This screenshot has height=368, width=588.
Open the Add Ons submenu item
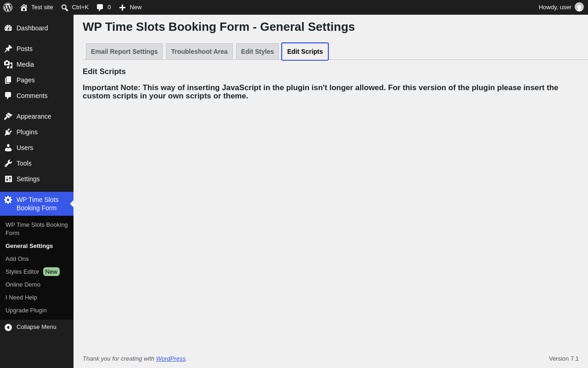click(17, 259)
